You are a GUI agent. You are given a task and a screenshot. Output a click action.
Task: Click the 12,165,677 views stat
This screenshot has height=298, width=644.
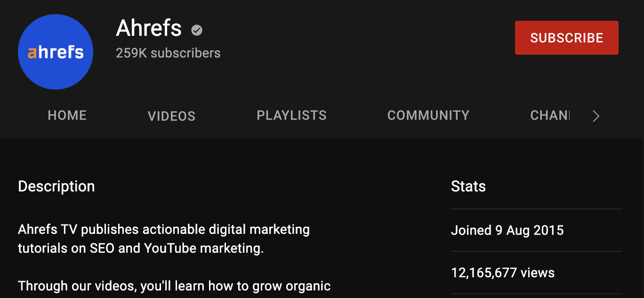(503, 273)
